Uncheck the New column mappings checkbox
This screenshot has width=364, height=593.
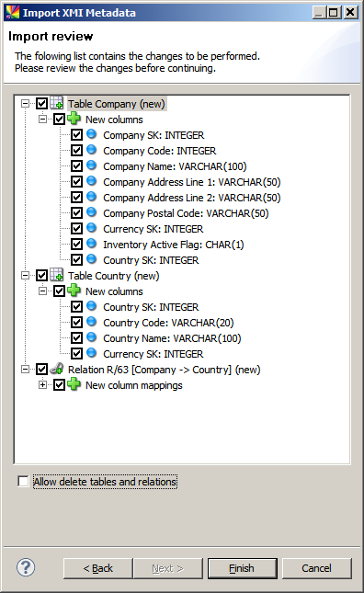coord(60,385)
